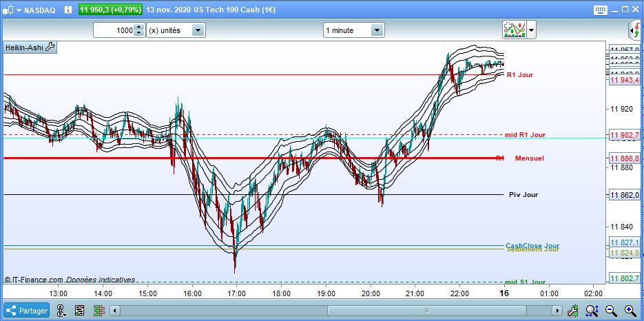Click the 16 date marker on time axis
644x321 pixels.
[504, 293]
